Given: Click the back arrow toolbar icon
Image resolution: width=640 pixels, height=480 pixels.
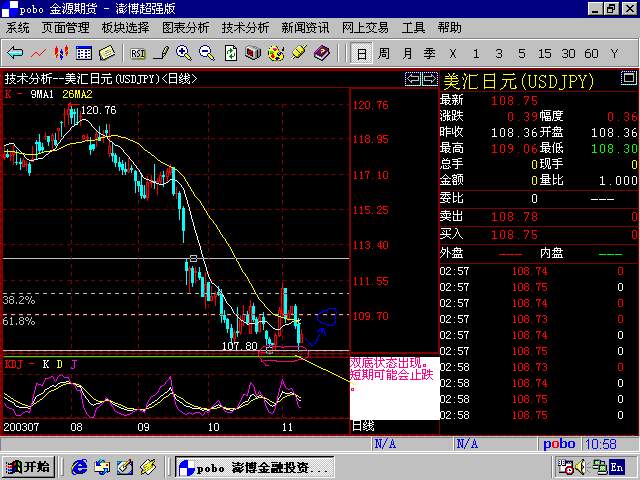Looking at the screenshot, I should coord(15,53).
